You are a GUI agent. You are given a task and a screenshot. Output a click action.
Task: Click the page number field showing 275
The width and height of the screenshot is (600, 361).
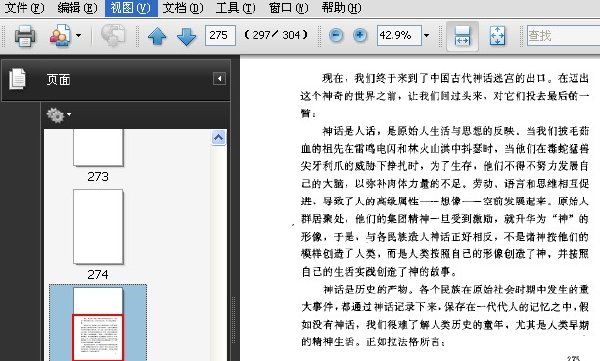[220, 36]
